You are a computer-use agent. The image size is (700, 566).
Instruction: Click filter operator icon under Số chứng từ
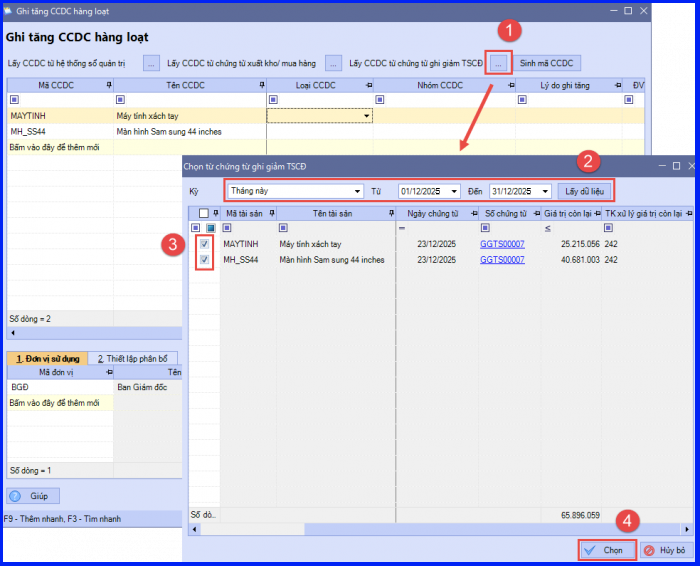[x=480, y=228]
